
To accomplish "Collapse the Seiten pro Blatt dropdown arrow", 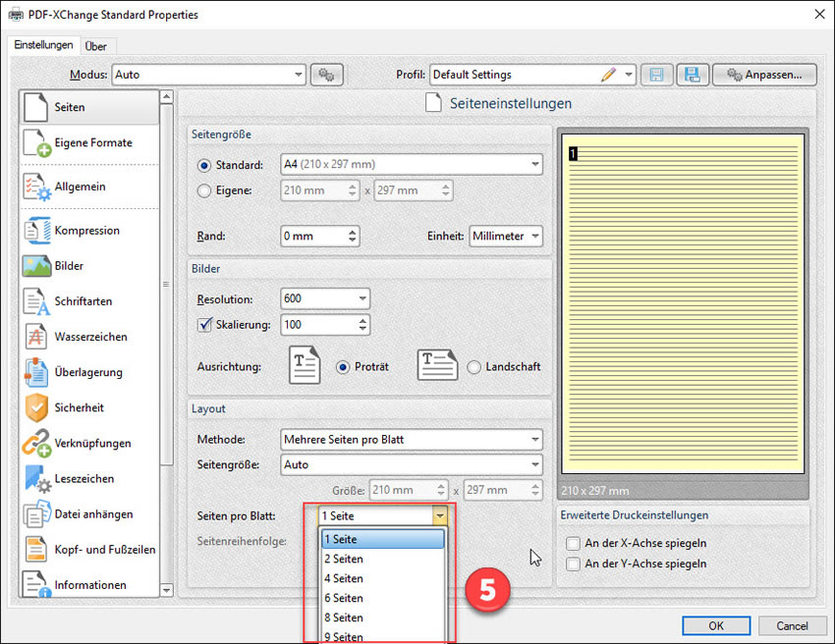I will tap(440, 515).
